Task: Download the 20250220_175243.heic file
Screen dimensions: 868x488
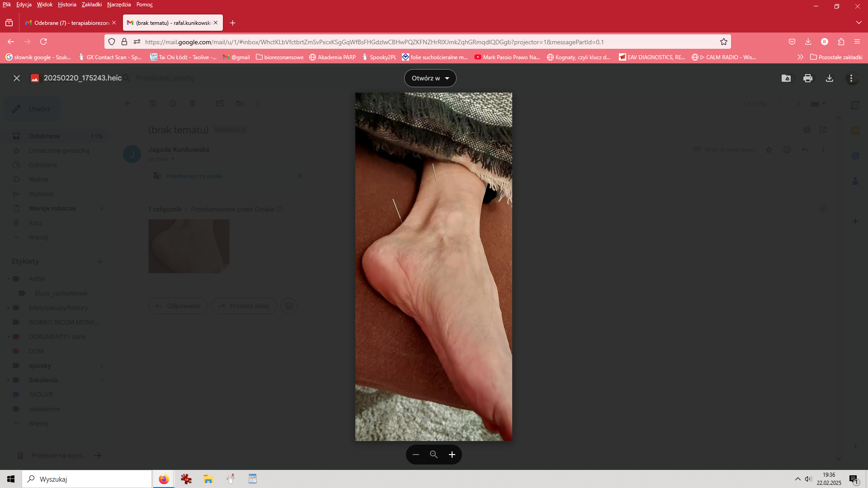Action: click(830, 78)
